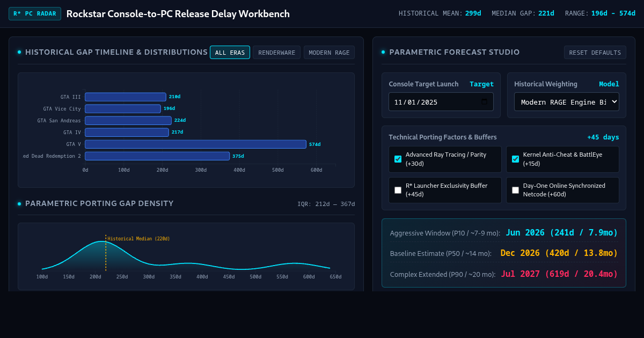Toggle Kernel Anti-Cheat & BattlEye checkbox
Viewport: 644px width, 338px height.
(x=515, y=159)
